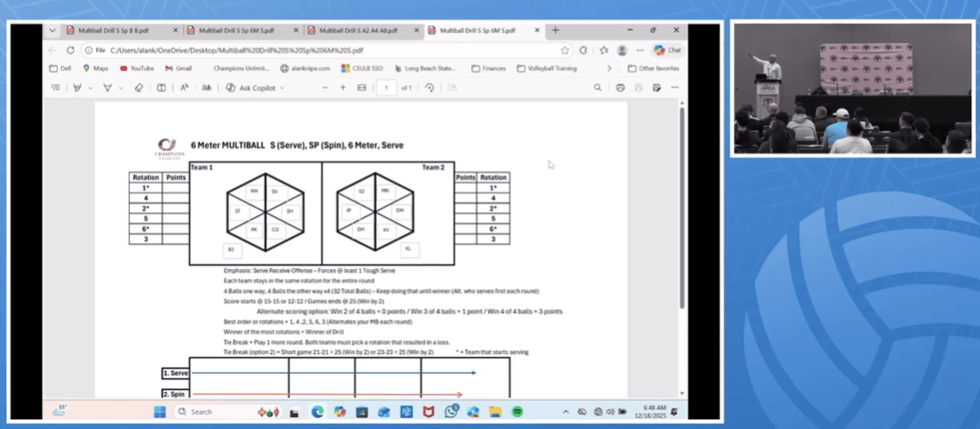Open the taskbar weather widget
Viewport: 980px width, 429px height.
pos(60,410)
